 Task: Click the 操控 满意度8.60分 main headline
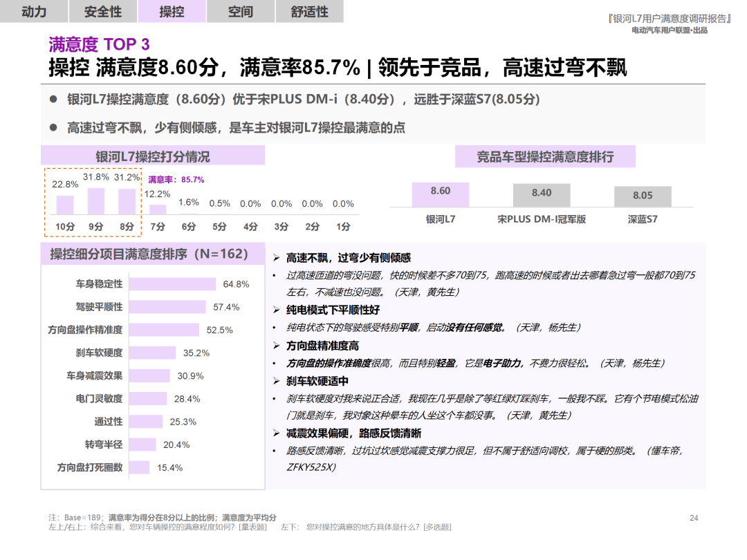pyautogui.click(x=338, y=67)
